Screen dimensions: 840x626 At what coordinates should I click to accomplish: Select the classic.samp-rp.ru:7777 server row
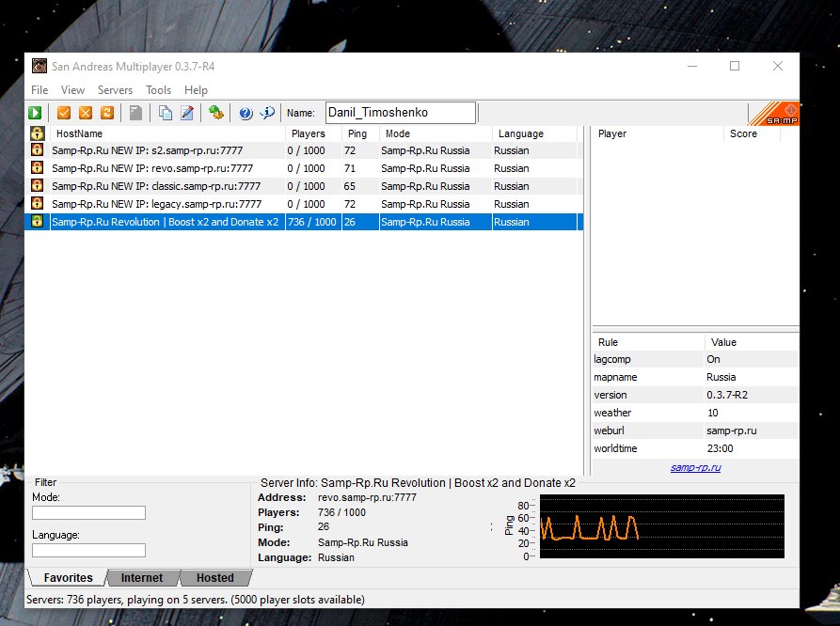click(303, 186)
